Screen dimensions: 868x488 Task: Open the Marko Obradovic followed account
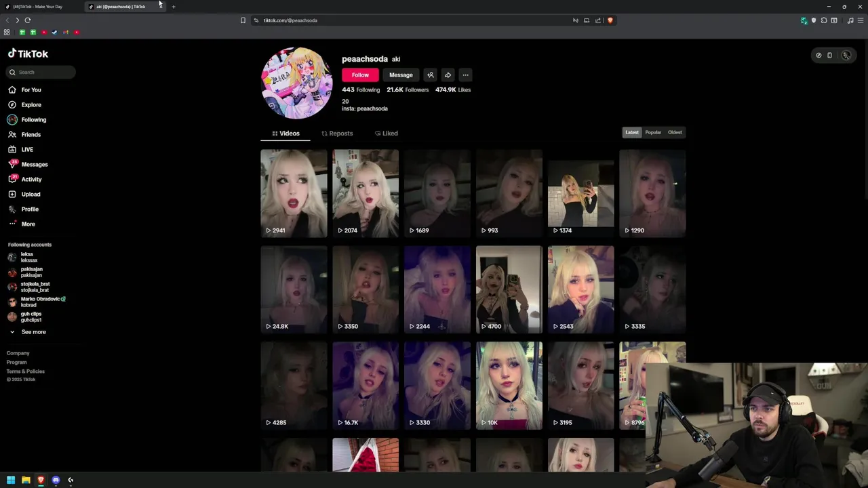(37, 302)
